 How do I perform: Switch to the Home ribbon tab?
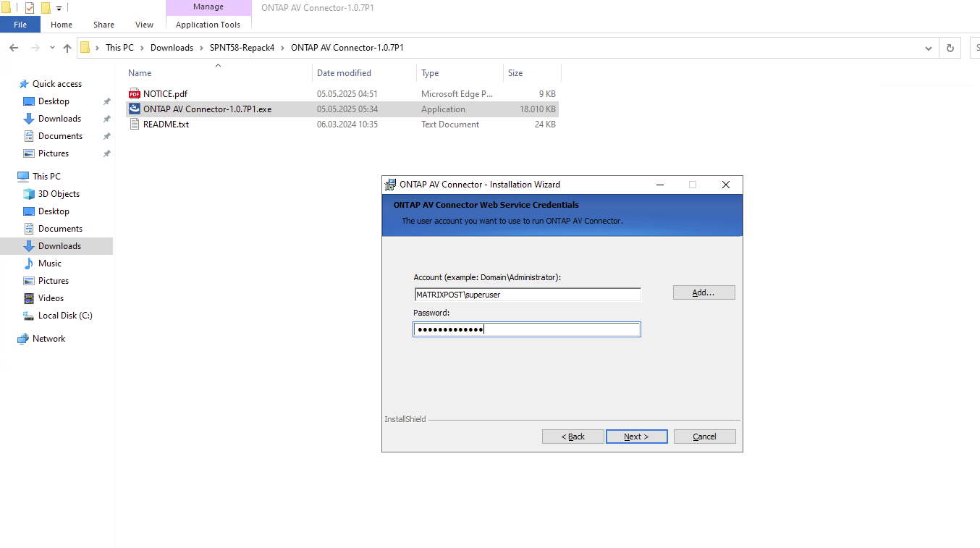click(x=62, y=25)
